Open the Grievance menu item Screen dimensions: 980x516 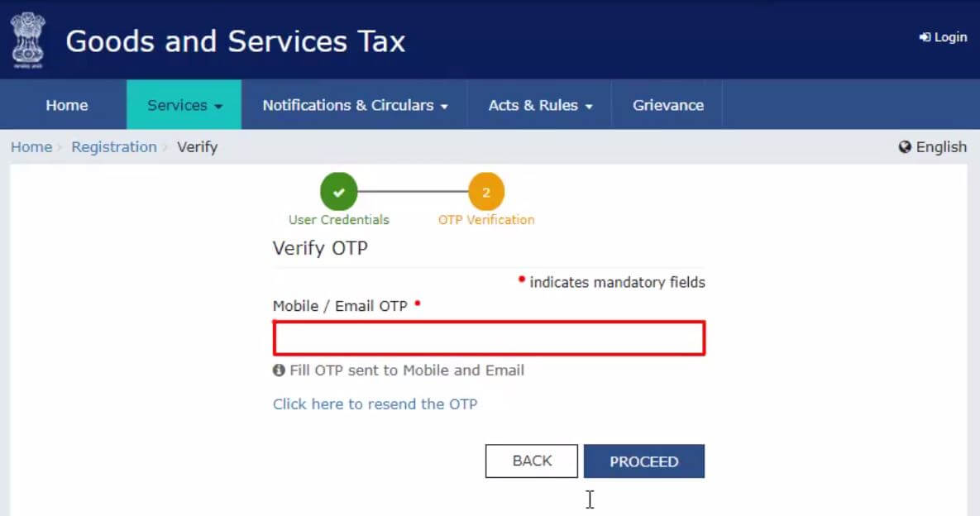coord(667,105)
